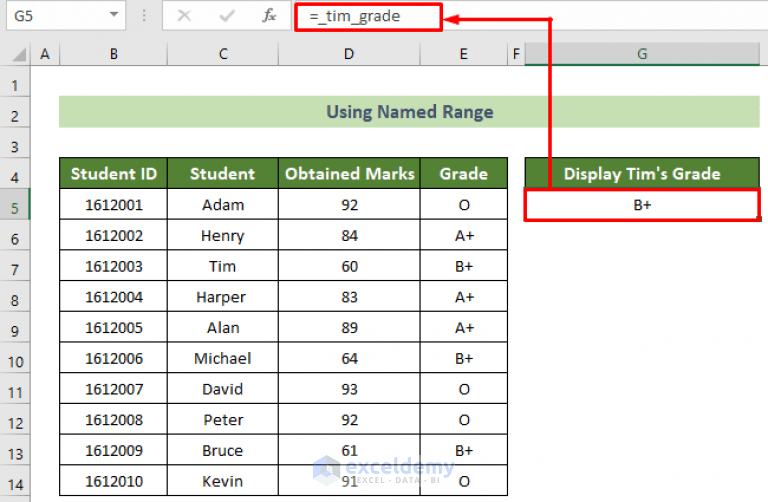Viewport: 768px width, 502px height.
Task: Select cell with ID 1612007
Action: click(114, 389)
